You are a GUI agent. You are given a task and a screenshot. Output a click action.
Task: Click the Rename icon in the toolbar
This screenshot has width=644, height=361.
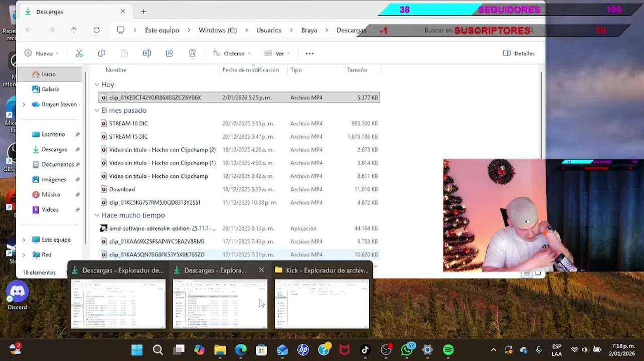147,53
